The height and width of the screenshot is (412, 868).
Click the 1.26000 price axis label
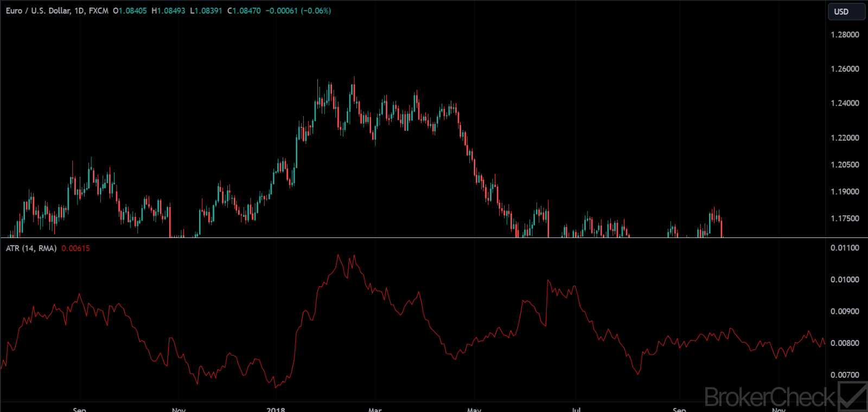845,69
